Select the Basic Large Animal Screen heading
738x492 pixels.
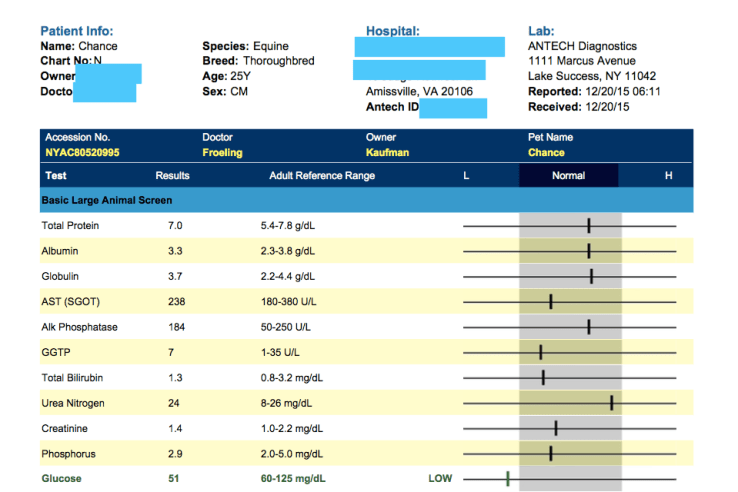coord(99,200)
